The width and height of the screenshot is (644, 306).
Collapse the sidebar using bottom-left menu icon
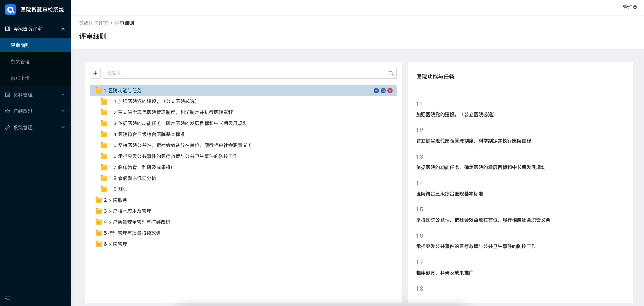click(8, 299)
